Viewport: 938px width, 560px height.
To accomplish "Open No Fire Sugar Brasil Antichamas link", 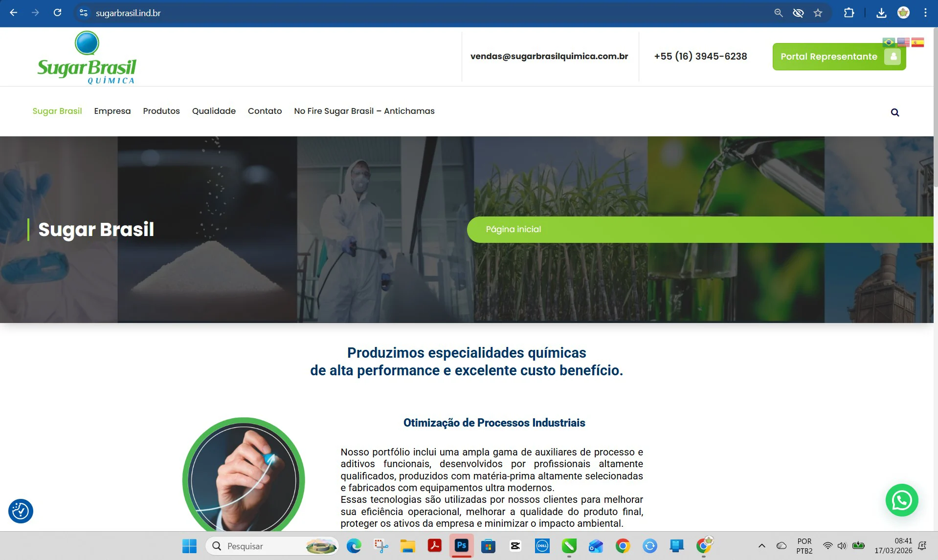I will click(364, 111).
